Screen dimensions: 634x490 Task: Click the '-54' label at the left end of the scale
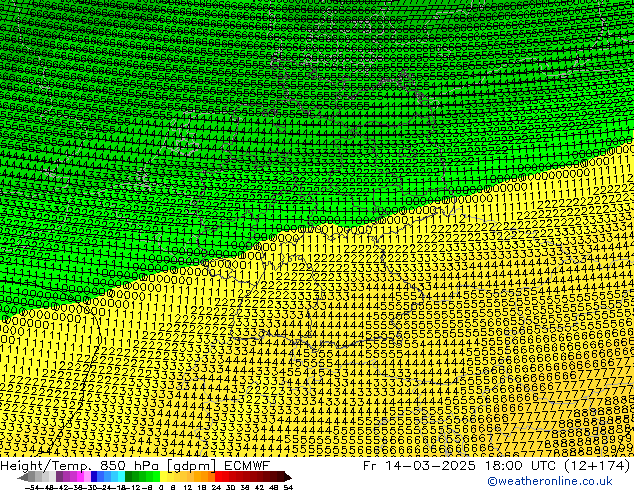(32, 487)
